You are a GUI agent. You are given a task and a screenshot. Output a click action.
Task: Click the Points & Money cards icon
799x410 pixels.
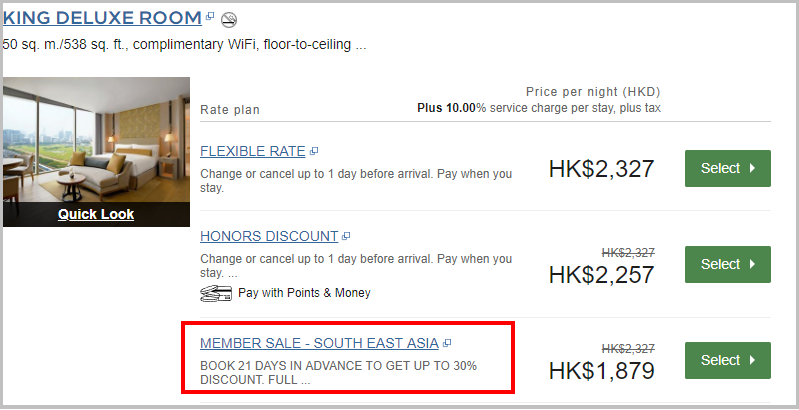pyautogui.click(x=216, y=294)
